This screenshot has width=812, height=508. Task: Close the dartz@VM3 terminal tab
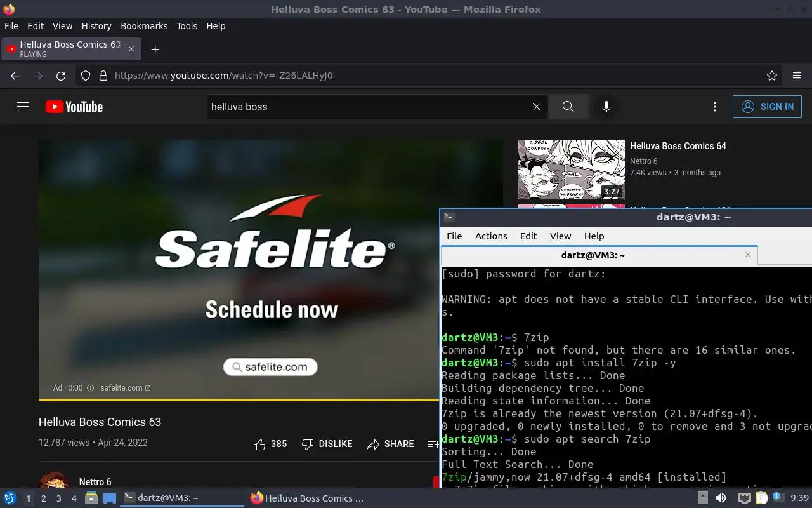748,255
